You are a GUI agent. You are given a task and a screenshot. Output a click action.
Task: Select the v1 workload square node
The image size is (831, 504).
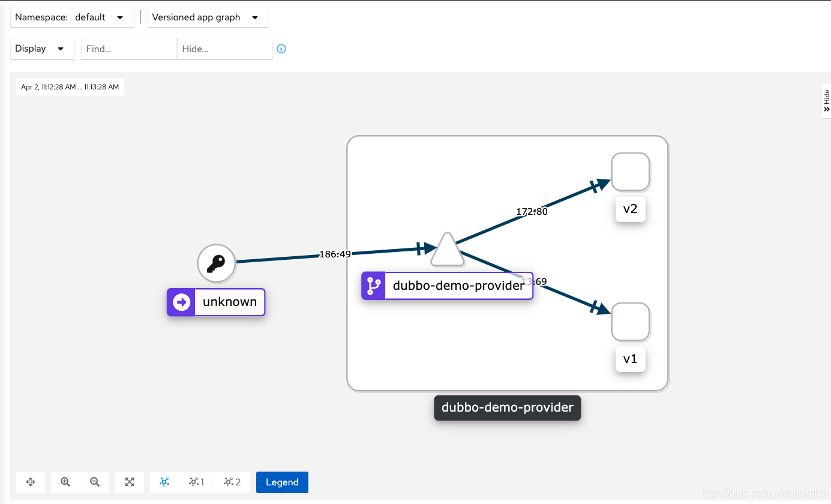(630, 322)
